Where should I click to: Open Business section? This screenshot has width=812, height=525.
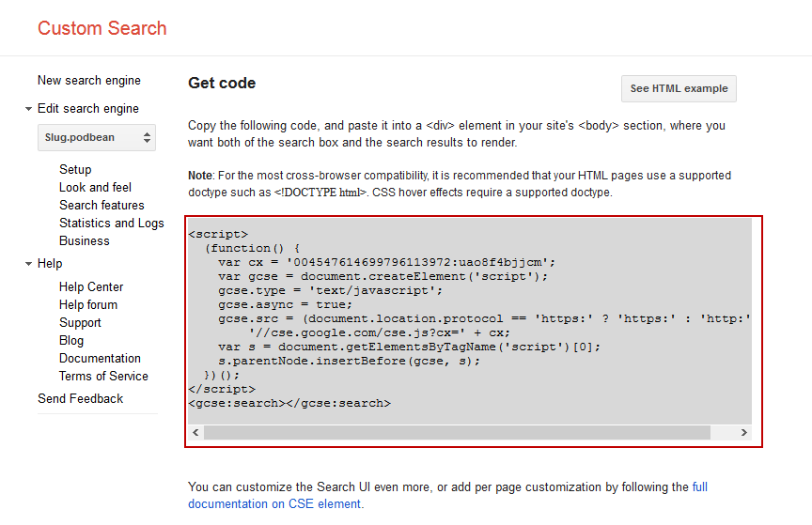click(x=85, y=240)
